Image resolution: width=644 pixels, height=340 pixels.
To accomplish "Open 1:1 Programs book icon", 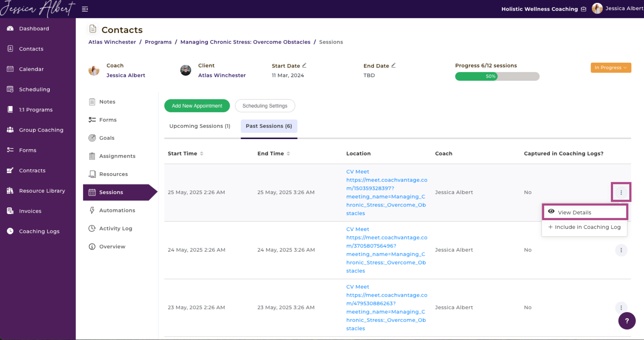I will tap(10, 109).
